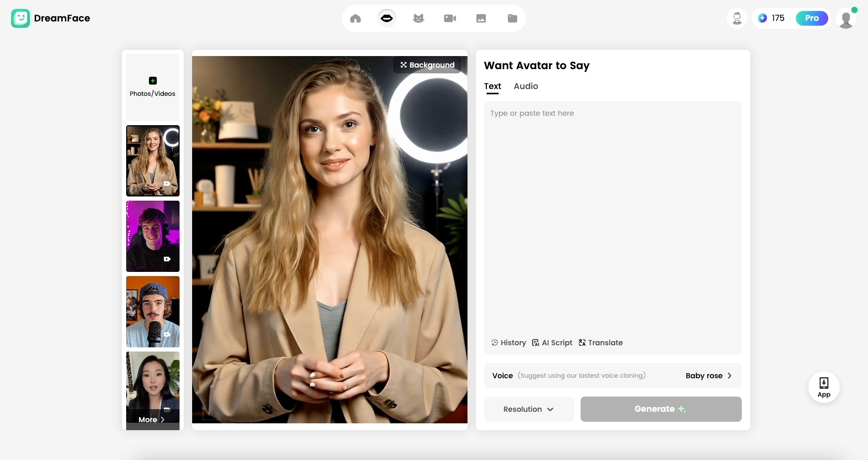Screen dimensions: 868x460
Task: Open the pet cat face icon
Action: point(418,18)
